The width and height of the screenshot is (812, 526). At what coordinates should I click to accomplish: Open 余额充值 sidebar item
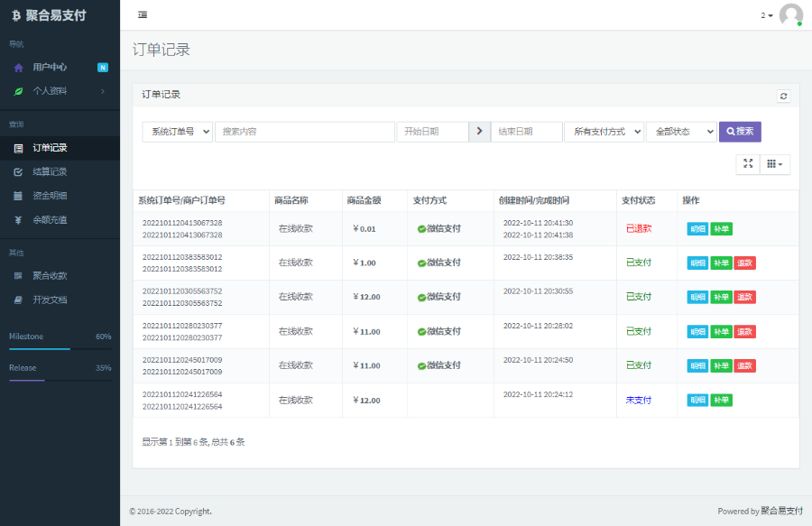click(60, 220)
